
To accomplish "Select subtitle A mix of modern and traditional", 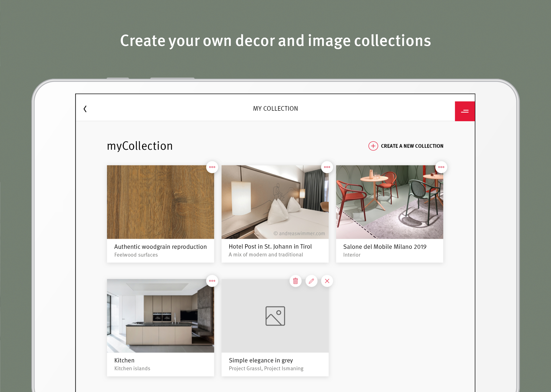I will coord(266,255).
